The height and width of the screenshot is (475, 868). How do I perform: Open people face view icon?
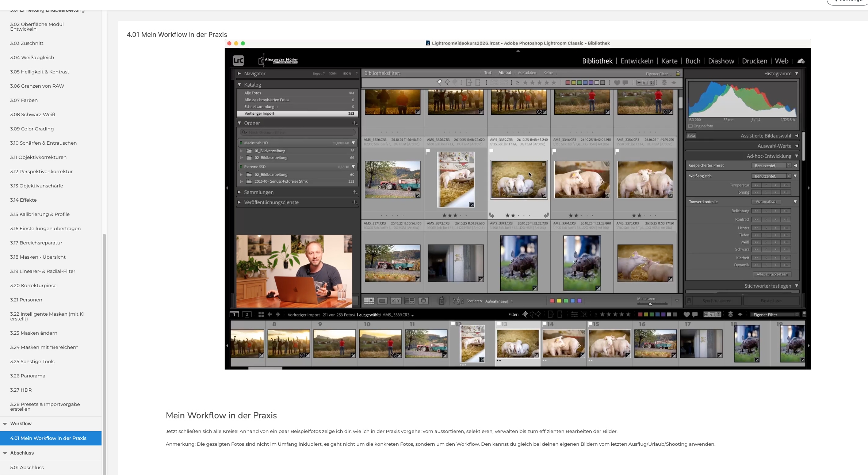pos(423,301)
